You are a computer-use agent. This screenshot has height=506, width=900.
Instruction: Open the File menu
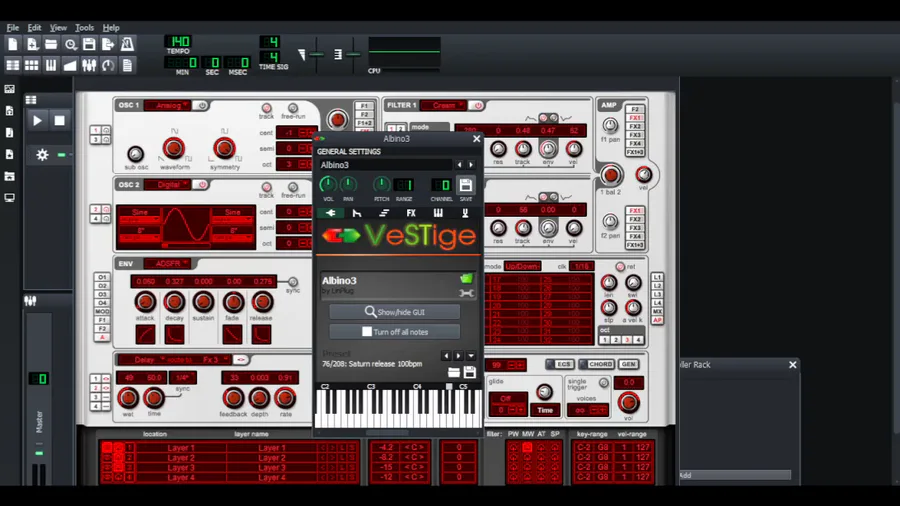(x=13, y=28)
